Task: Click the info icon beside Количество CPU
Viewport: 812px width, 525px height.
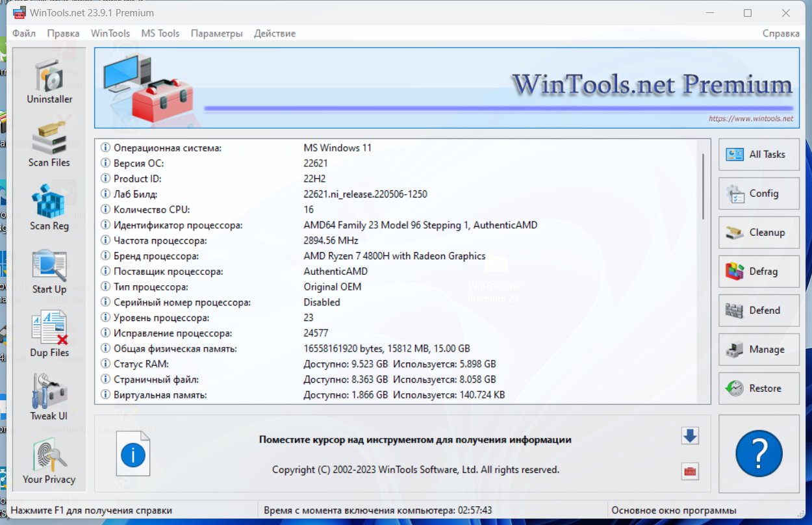Action: 106,210
